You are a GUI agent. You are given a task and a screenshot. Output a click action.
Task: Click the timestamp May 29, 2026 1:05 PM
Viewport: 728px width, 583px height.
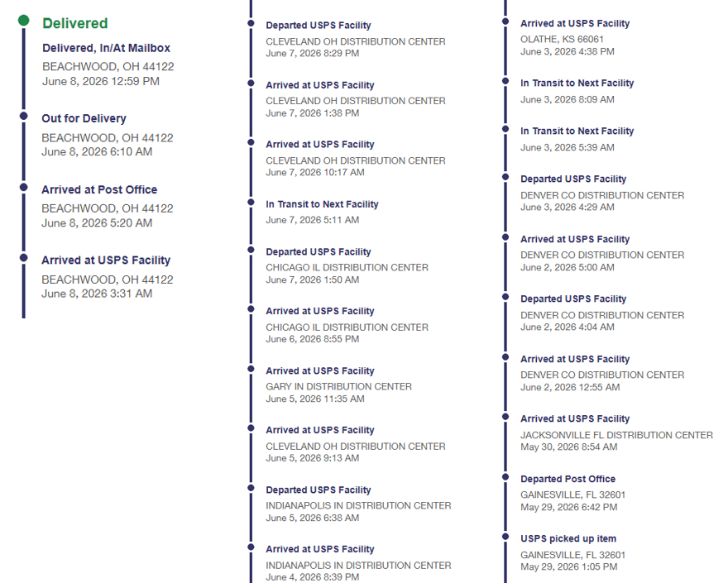[x=569, y=567]
